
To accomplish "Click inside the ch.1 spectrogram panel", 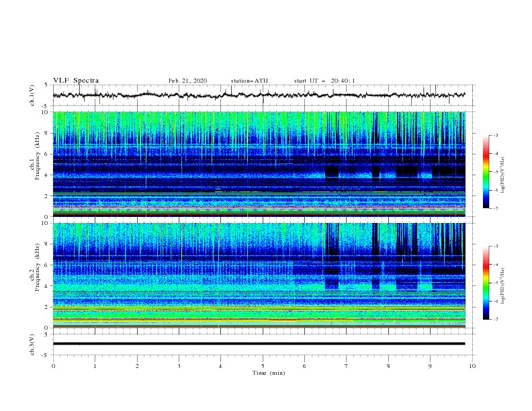I will click(259, 164).
